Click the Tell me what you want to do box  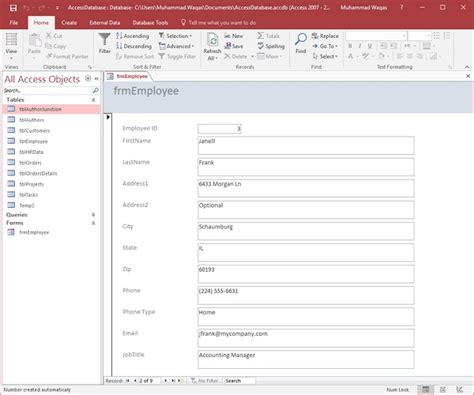click(x=218, y=23)
